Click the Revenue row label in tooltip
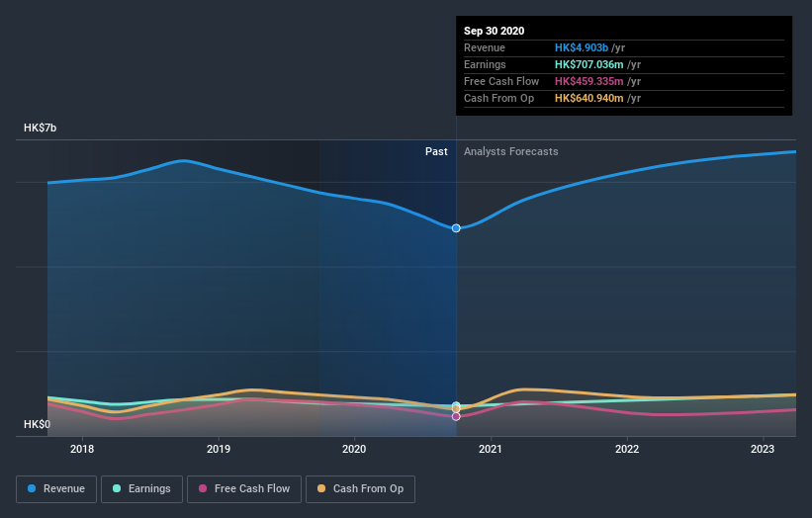Image resolution: width=812 pixels, height=518 pixels. coord(485,47)
